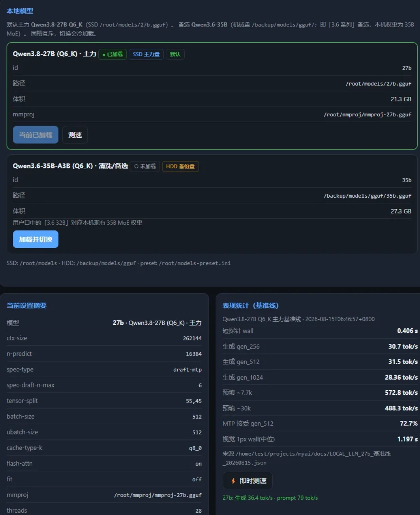Click the 当前已加载 button

[35, 135]
